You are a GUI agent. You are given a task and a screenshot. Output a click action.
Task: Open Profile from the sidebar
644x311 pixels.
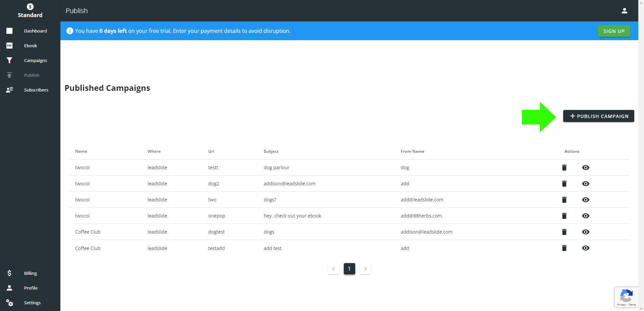(x=31, y=288)
